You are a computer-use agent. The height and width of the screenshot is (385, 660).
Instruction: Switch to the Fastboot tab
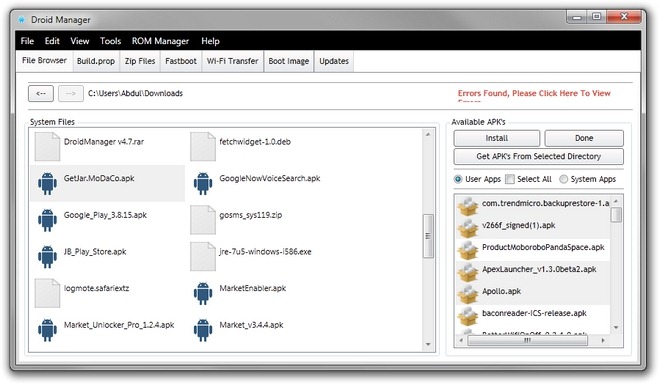pyautogui.click(x=181, y=61)
